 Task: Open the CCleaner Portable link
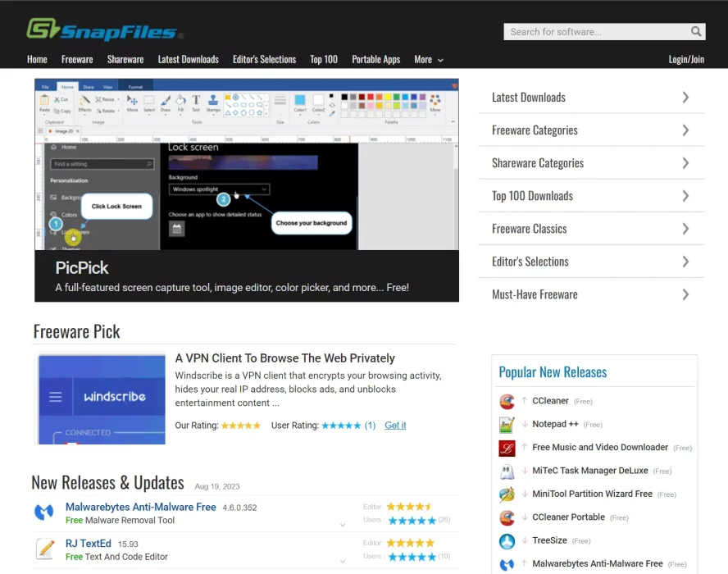tap(568, 517)
